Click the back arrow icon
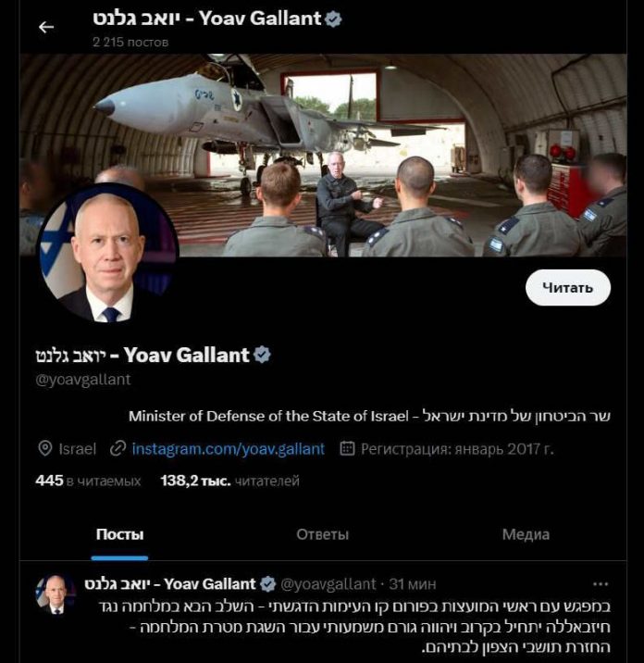644x663 pixels. pyautogui.click(x=45, y=27)
